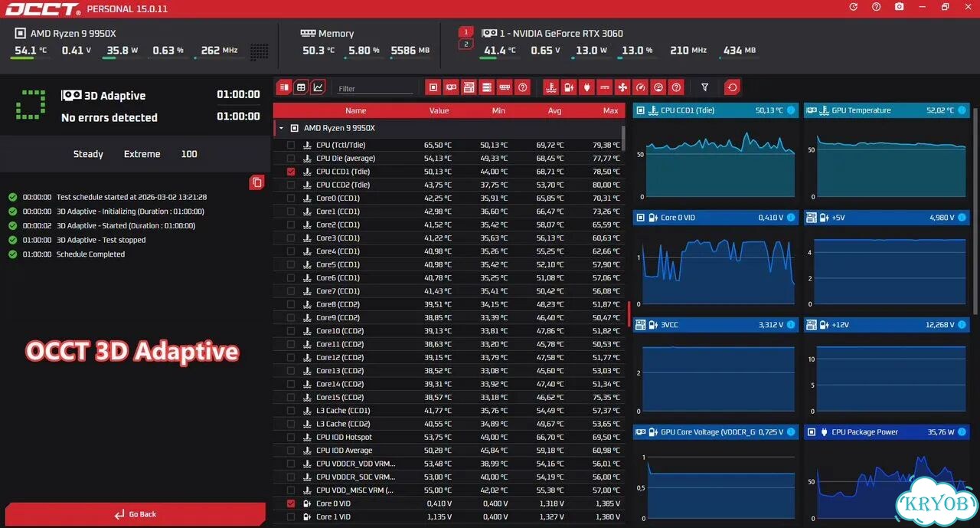Select the power plug sensor filter icon
The height and width of the screenshot is (528, 980).
[x=586, y=87]
